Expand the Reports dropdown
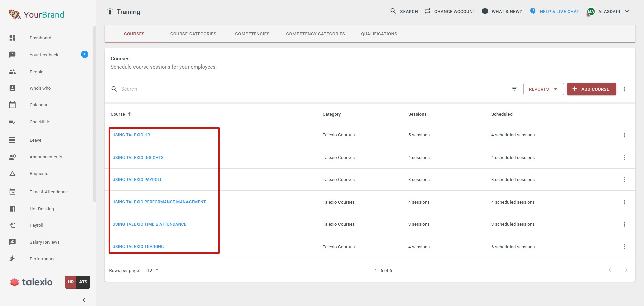This screenshot has height=306, width=644. pos(543,89)
